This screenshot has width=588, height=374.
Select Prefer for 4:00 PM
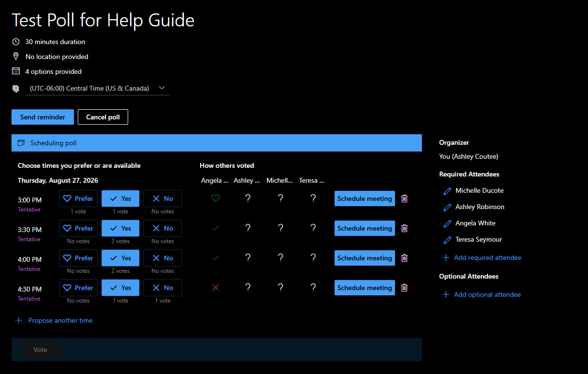point(78,258)
